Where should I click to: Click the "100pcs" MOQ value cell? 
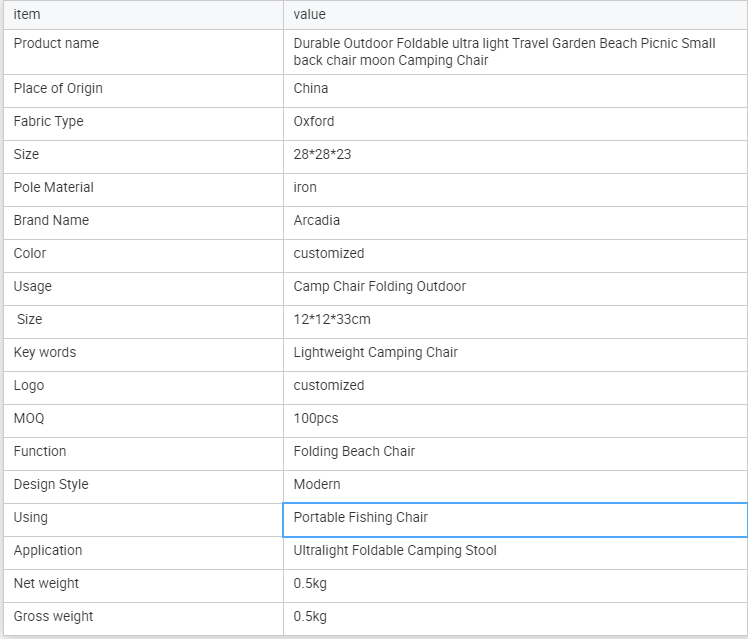(x=316, y=418)
